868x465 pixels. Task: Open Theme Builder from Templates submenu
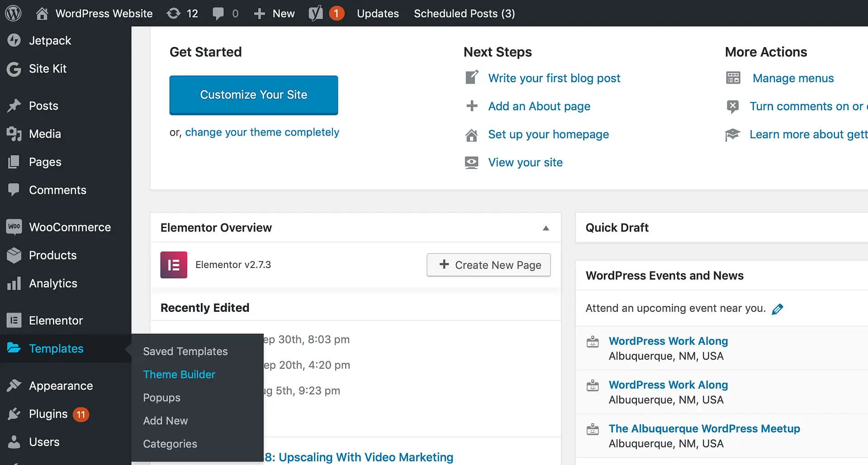tap(179, 374)
